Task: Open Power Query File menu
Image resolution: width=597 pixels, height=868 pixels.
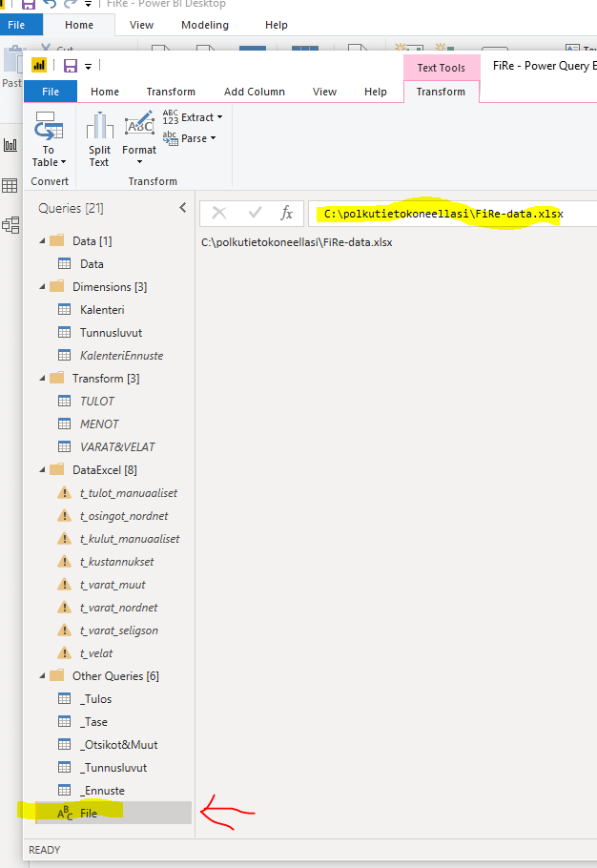Action: pos(51,92)
